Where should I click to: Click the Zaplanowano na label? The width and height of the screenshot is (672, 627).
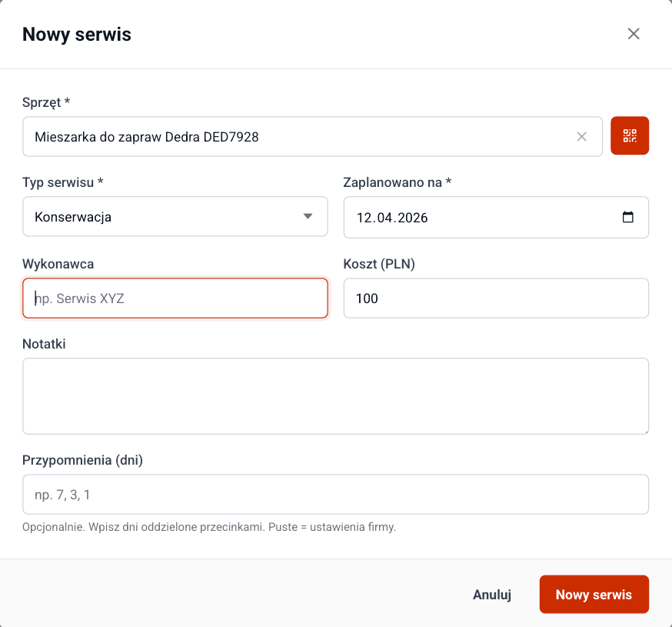[x=396, y=182]
